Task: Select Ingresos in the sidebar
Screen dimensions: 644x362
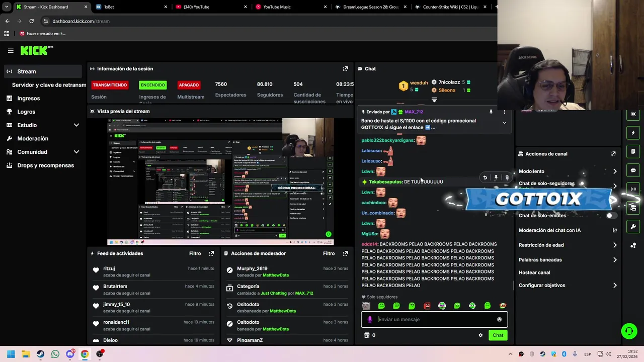Action: 43,99
